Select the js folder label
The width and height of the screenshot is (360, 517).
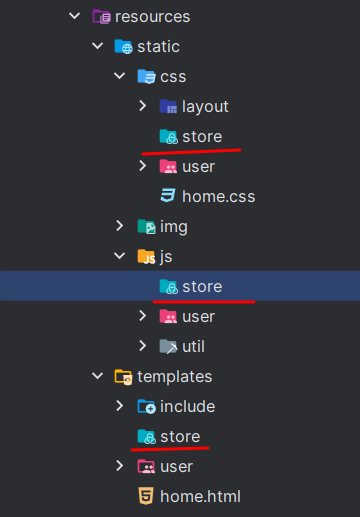click(x=166, y=257)
